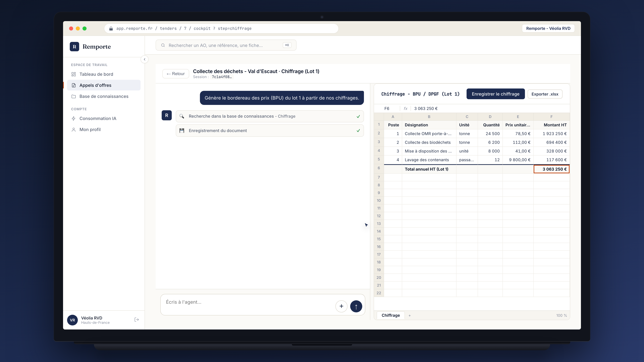The width and height of the screenshot is (644, 362).
Task: Click amount cell 694 400 €
Action: tap(551, 142)
